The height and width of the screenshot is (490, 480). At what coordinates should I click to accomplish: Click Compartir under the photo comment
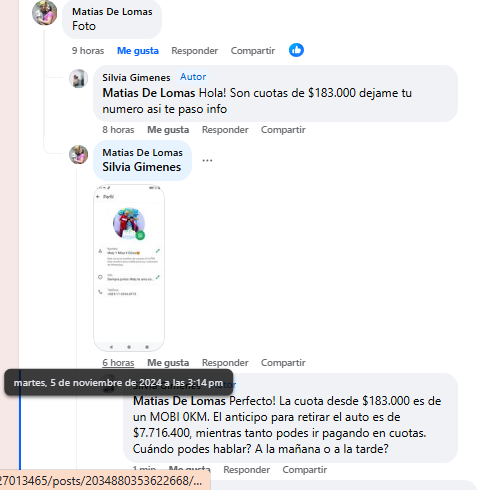click(x=283, y=363)
